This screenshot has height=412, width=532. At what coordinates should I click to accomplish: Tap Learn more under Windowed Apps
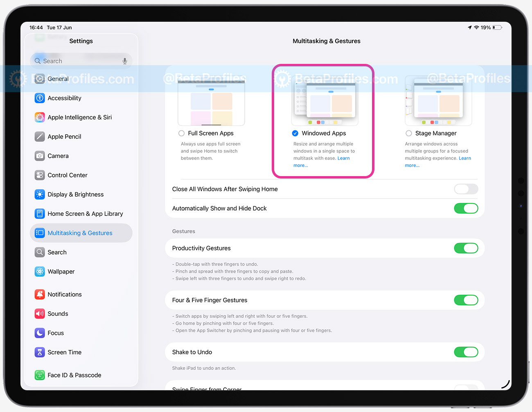pos(322,162)
